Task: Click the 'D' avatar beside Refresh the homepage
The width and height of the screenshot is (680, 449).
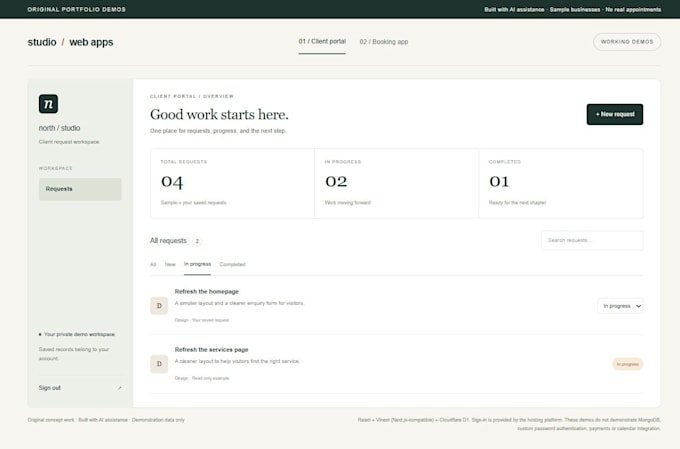Action: (x=159, y=306)
